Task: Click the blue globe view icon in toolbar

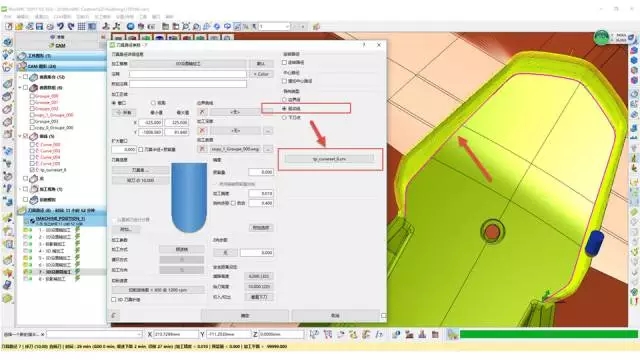Action: pyautogui.click(x=130, y=27)
